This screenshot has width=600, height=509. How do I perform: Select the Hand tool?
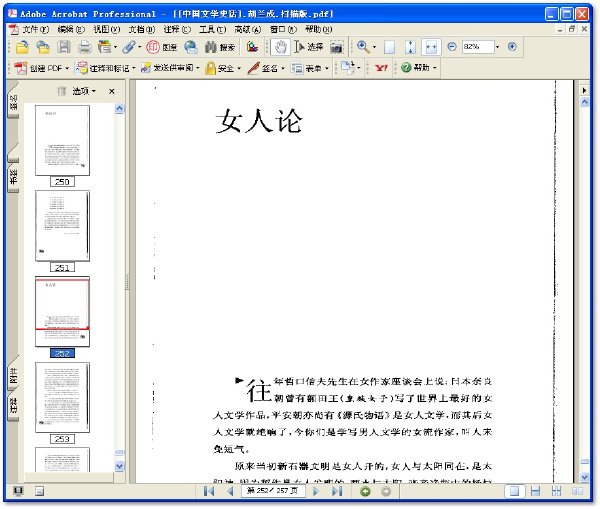coord(280,47)
